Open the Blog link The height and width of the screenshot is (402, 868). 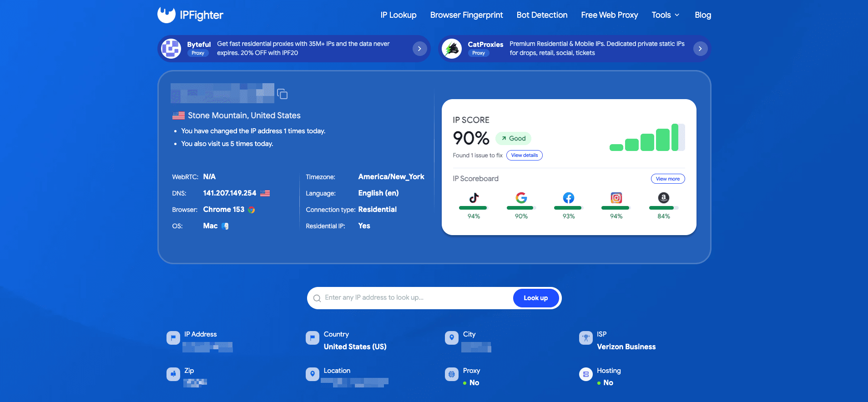click(703, 15)
